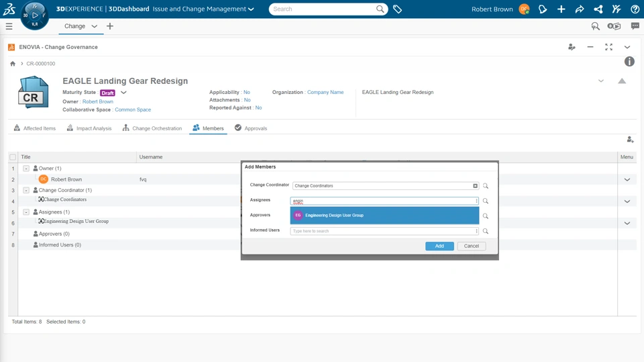
Task: Click the top Search box
Action: [x=323, y=9]
